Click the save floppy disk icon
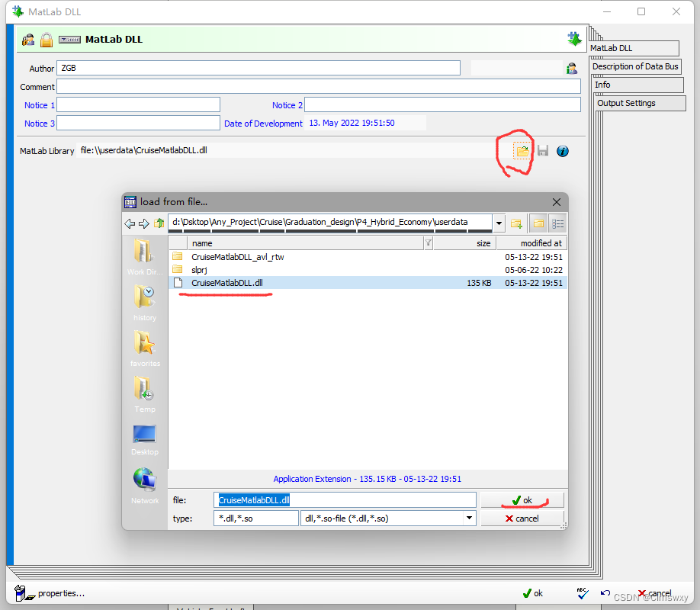700x610 pixels. tap(542, 151)
